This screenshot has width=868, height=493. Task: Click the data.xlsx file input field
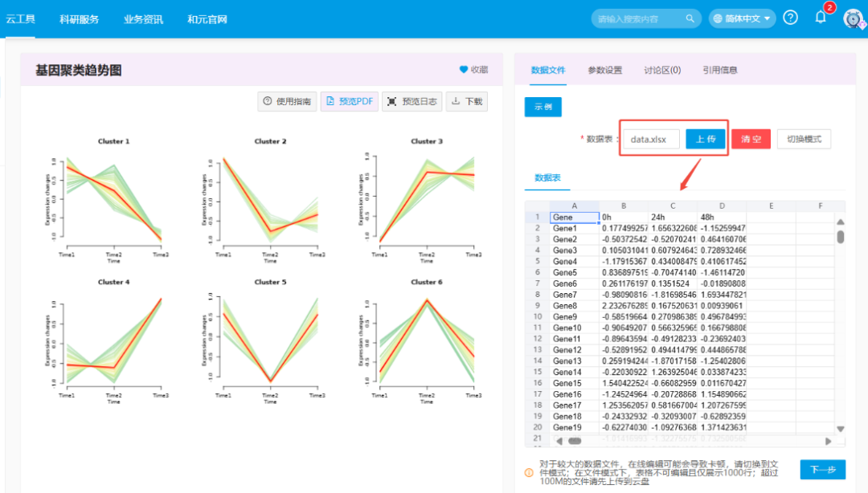click(652, 139)
